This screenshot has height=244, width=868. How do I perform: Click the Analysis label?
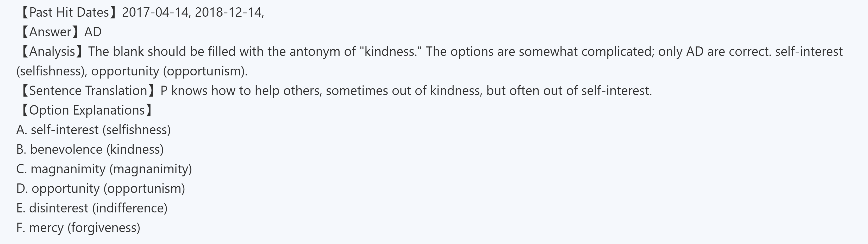(x=52, y=52)
